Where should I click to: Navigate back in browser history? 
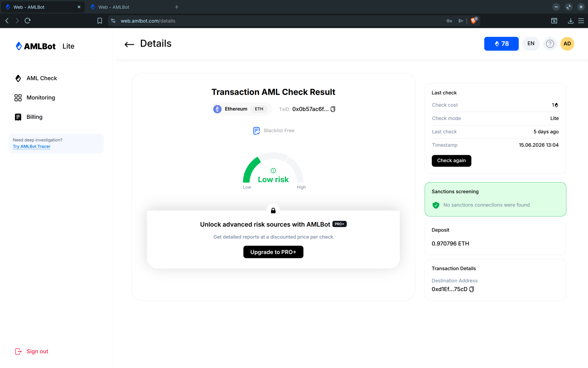click(7, 21)
